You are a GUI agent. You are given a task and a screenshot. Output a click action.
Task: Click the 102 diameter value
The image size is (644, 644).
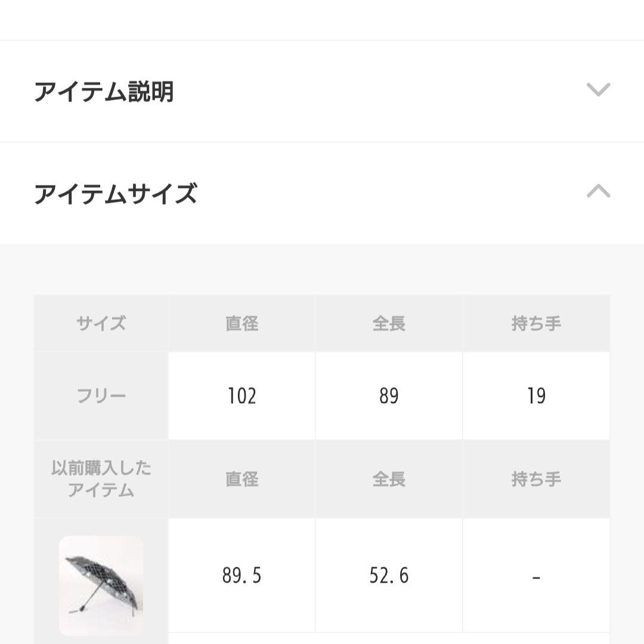pyautogui.click(x=241, y=395)
